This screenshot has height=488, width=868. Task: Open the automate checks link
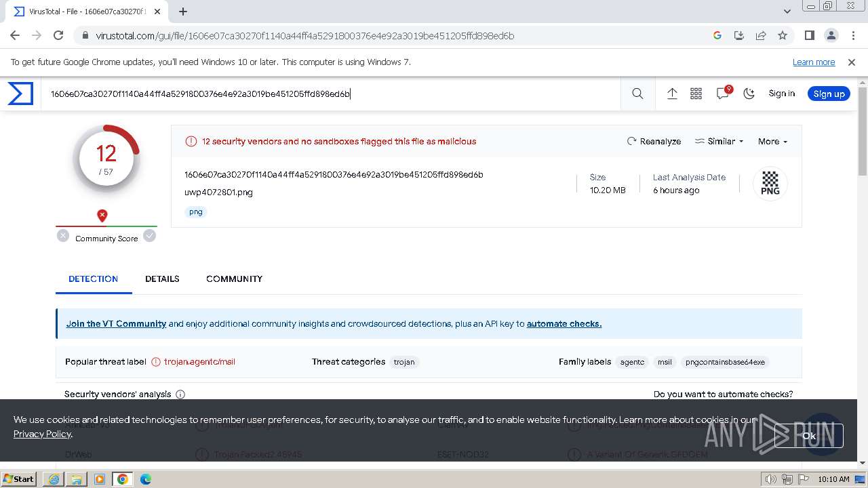point(564,324)
